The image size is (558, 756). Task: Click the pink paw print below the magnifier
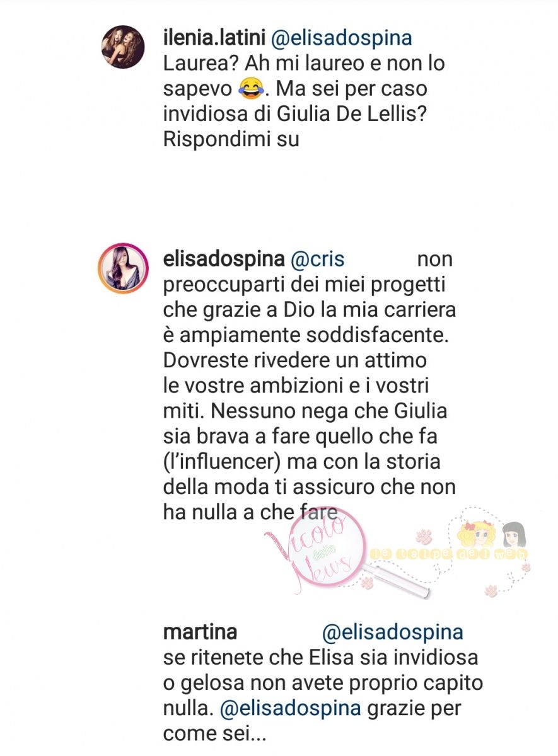[x=368, y=581]
